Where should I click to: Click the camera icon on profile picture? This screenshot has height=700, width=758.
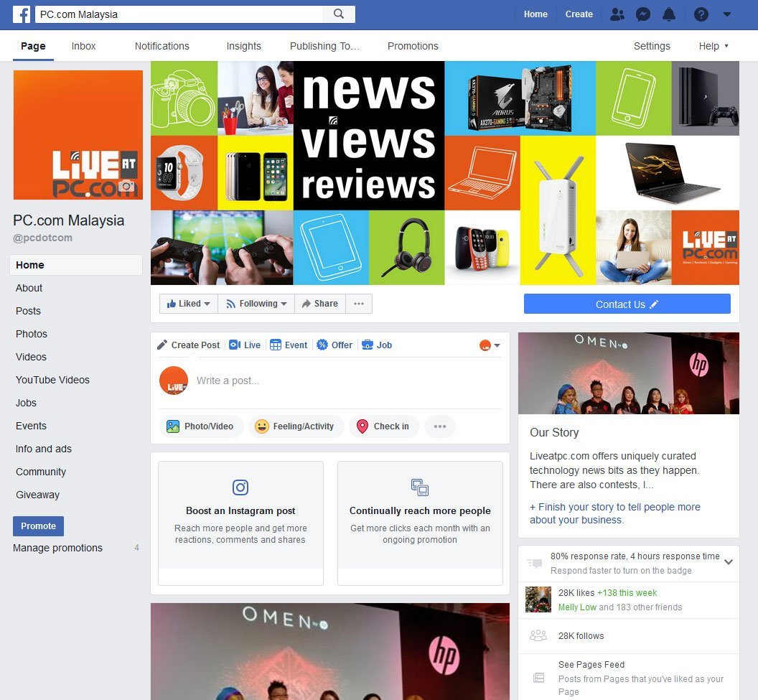click(x=126, y=186)
